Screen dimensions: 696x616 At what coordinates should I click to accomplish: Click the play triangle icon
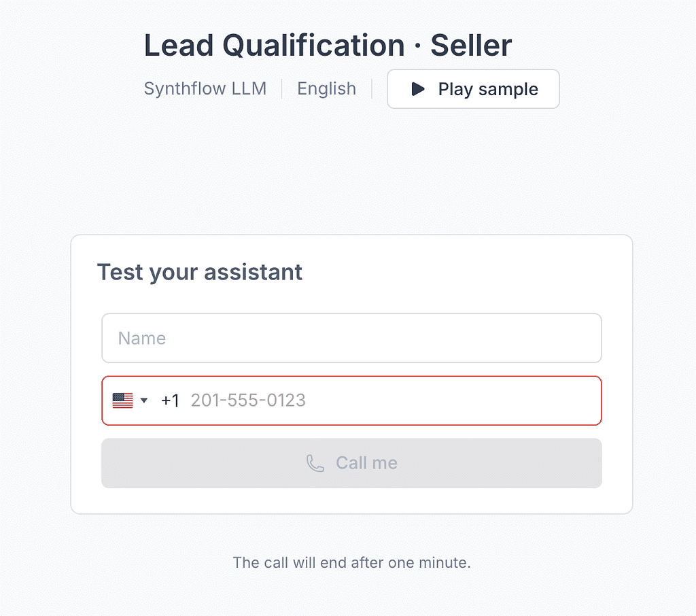tap(418, 89)
